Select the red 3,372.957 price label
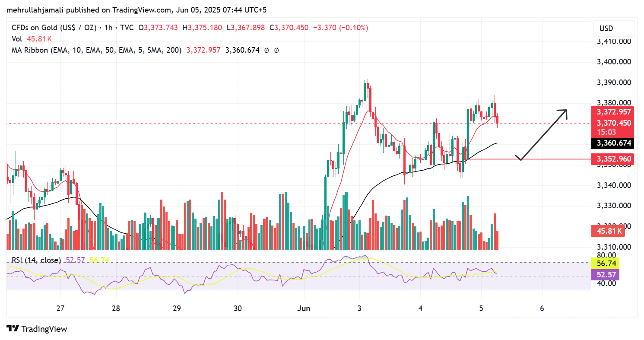644x340 pixels. 614,112
